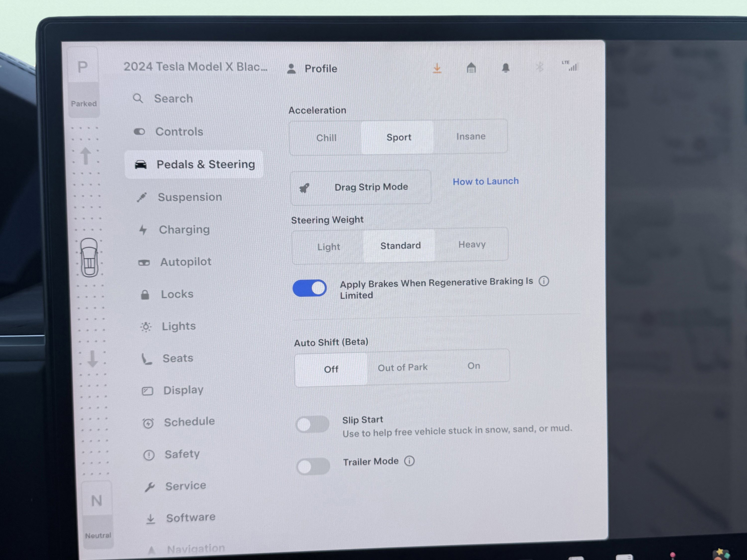
Task: Click the Profile person icon
Action: click(x=291, y=69)
